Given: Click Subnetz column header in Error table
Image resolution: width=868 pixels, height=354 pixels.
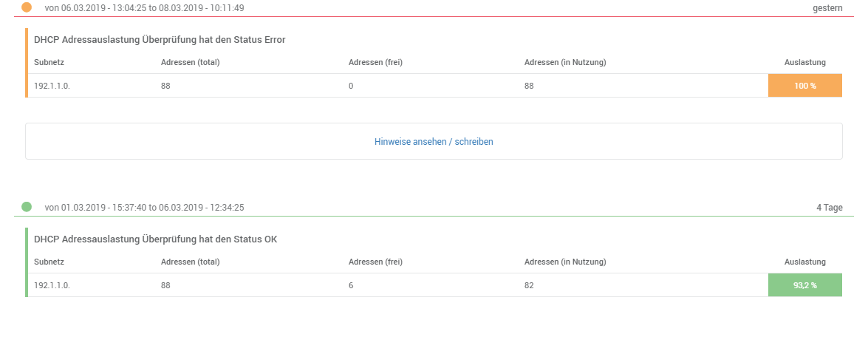Looking at the screenshot, I should coord(49,62).
